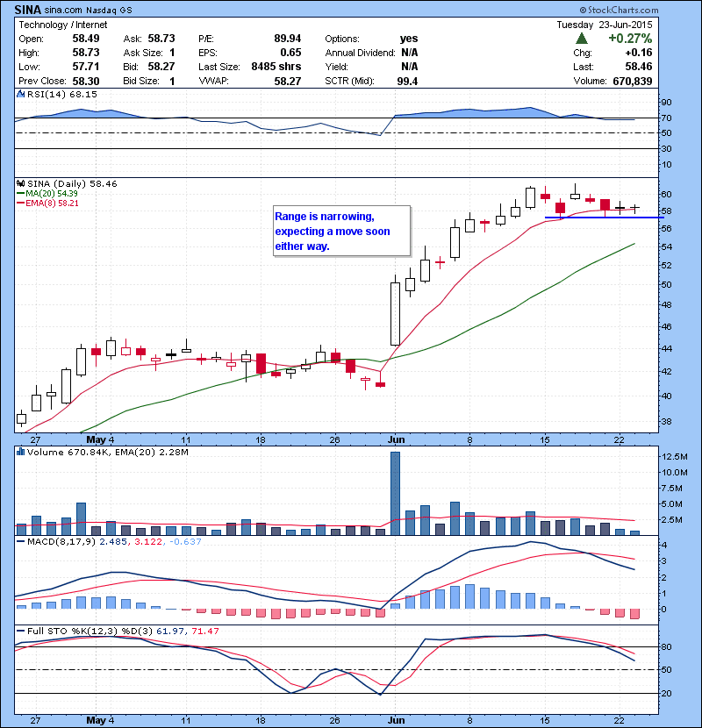This screenshot has width=702, height=728.
Task: Click the Nasdaq GS exchange label
Action: point(109,11)
